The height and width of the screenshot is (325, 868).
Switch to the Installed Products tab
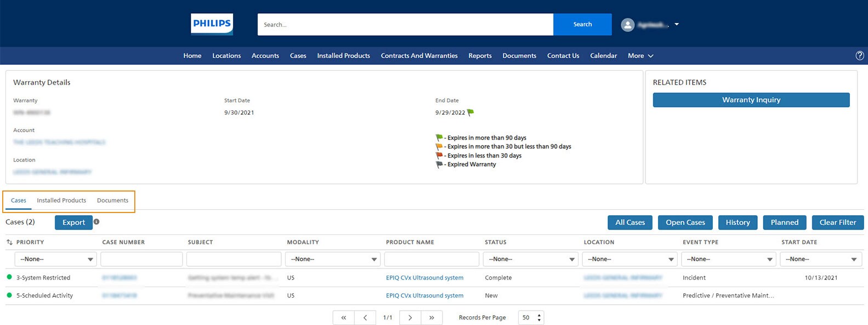pyautogui.click(x=61, y=200)
